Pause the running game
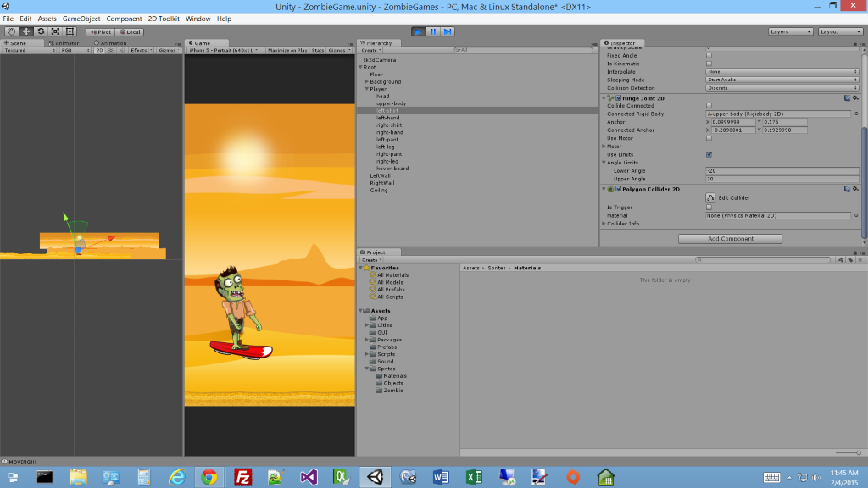 [433, 31]
